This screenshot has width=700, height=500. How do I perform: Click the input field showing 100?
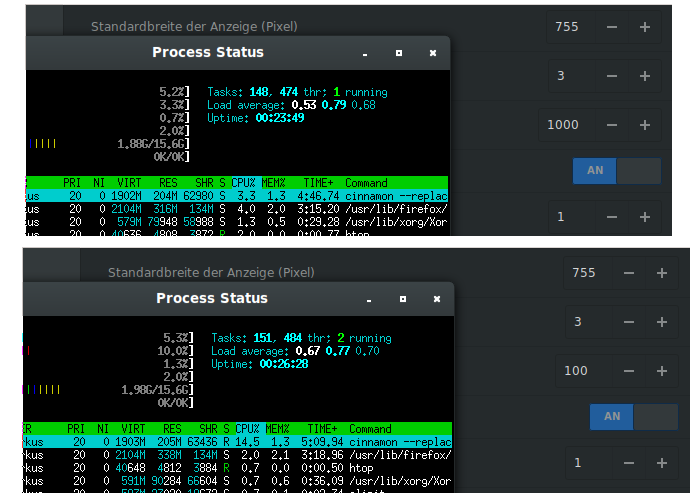[584, 371]
